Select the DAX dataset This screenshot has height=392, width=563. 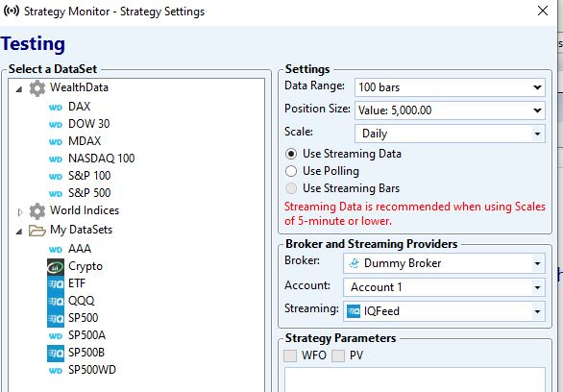[80, 107]
